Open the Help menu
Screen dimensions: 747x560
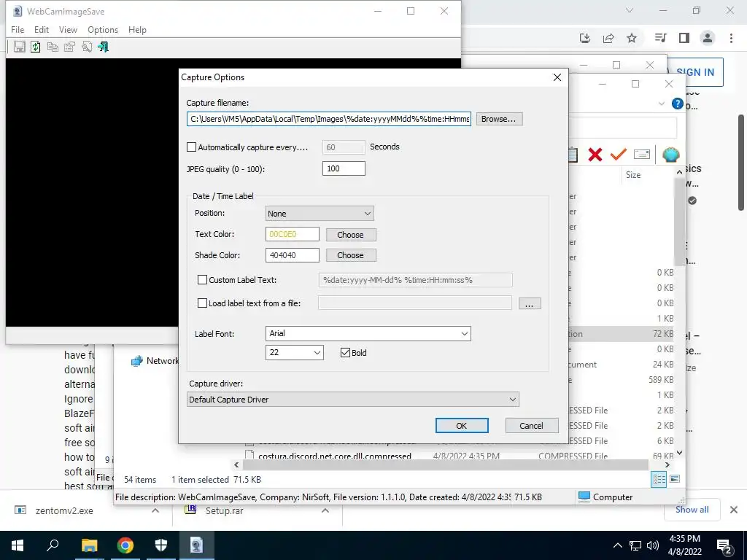pos(137,29)
